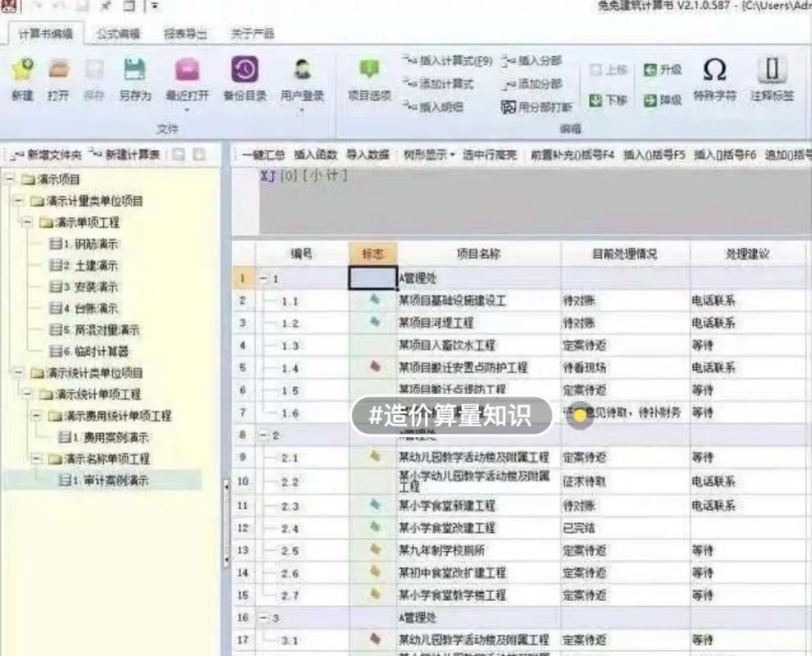812x656 pixels.
Task: Select 1. 费用案例演示 in the tree
Action: click(103, 438)
